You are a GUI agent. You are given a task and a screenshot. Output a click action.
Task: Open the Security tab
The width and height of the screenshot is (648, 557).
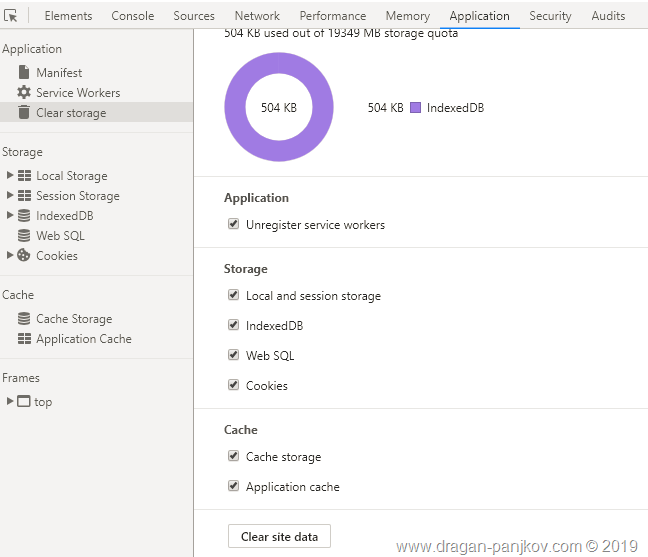click(550, 16)
